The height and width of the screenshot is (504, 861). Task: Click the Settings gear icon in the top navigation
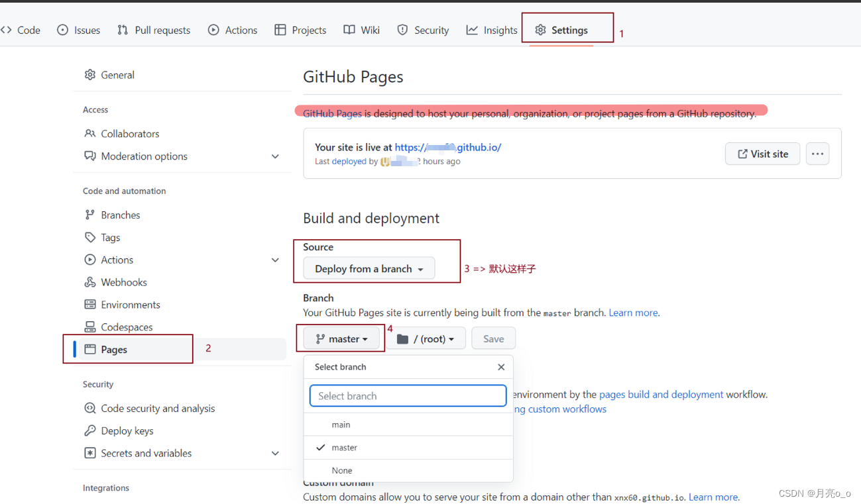tap(541, 30)
